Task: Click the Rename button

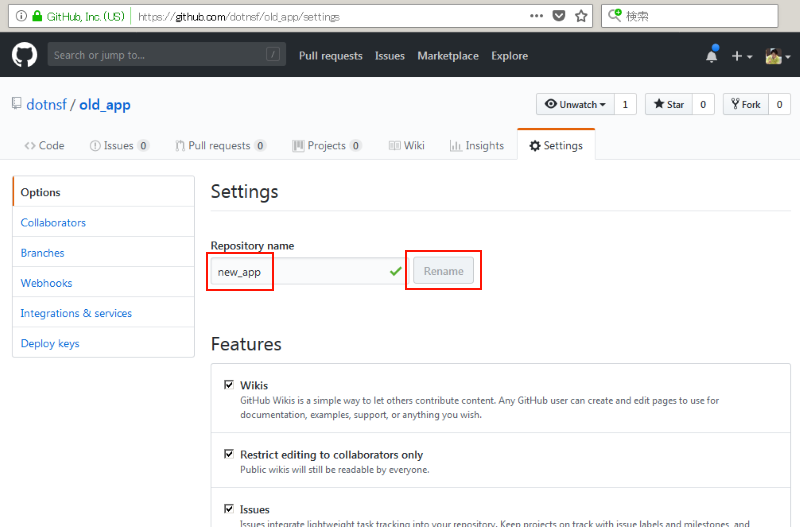Action: click(443, 270)
